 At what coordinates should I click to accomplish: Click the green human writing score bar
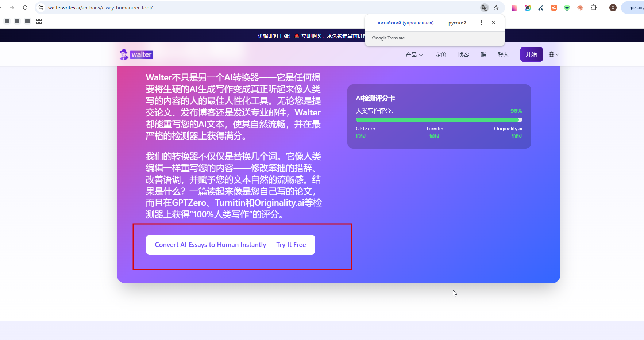pos(439,120)
